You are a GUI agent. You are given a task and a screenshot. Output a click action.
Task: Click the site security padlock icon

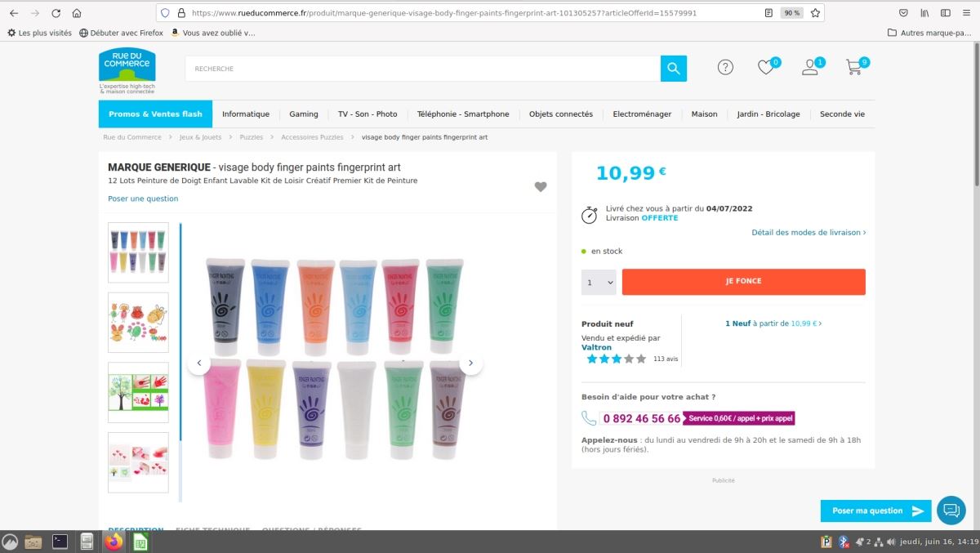tap(181, 13)
